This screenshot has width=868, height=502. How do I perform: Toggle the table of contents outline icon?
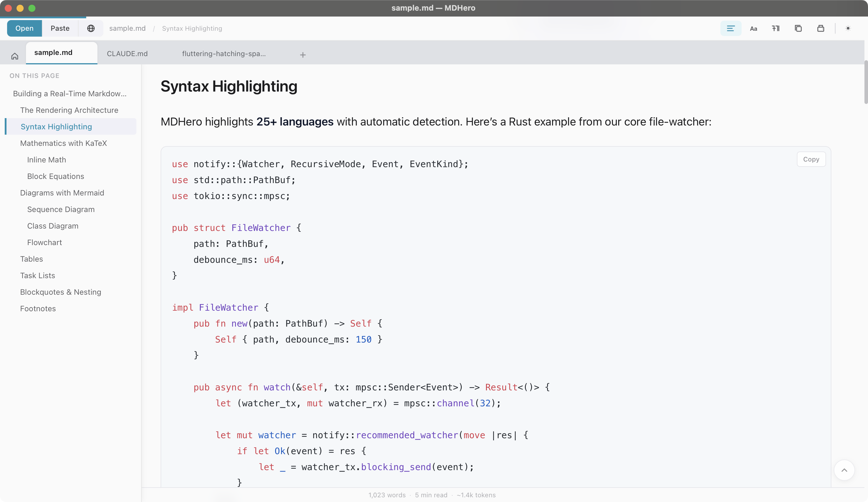[730, 28]
